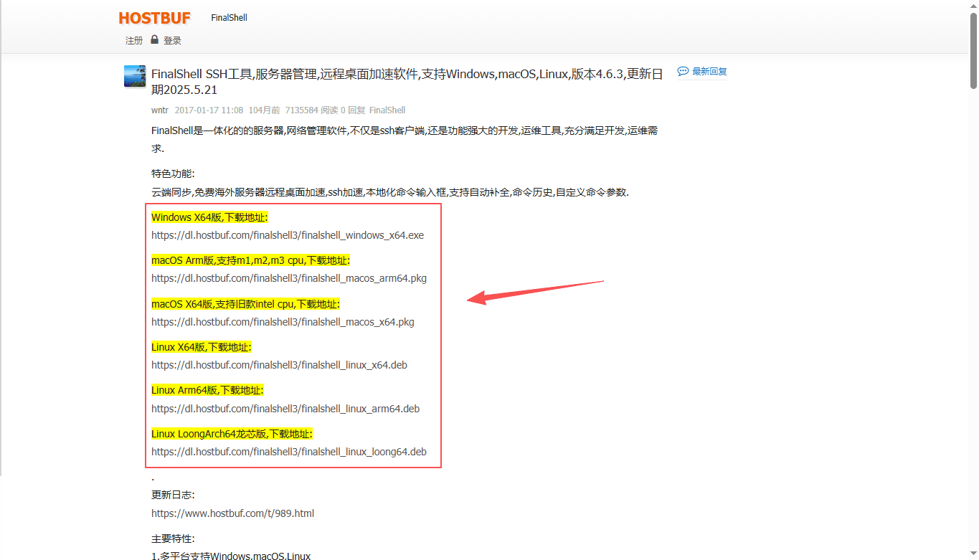Click the finalshell_macos_arm64.pkg download URL

(289, 278)
